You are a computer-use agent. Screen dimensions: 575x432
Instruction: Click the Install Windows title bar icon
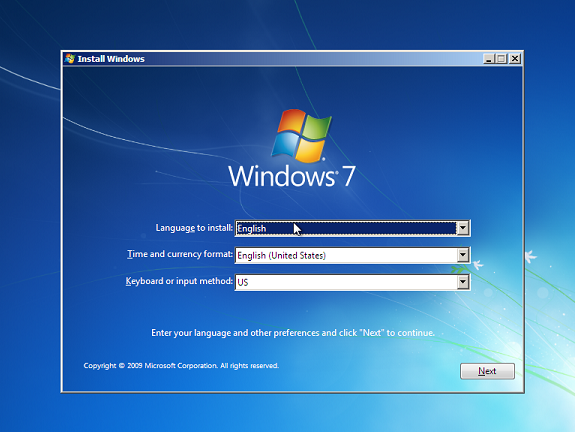click(x=70, y=59)
